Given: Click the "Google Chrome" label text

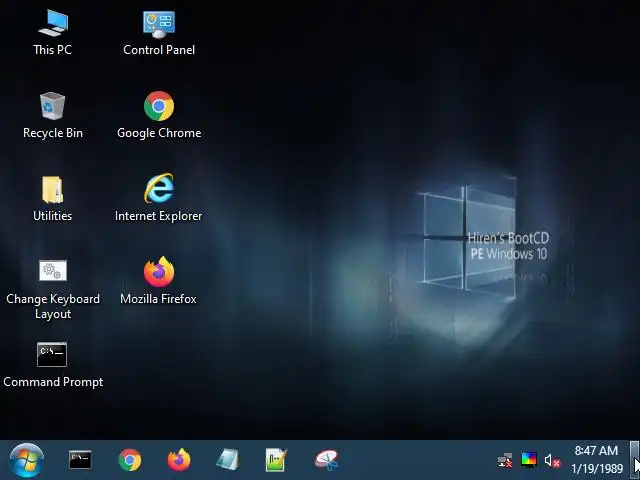Looking at the screenshot, I should pyautogui.click(x=159, y=133).
